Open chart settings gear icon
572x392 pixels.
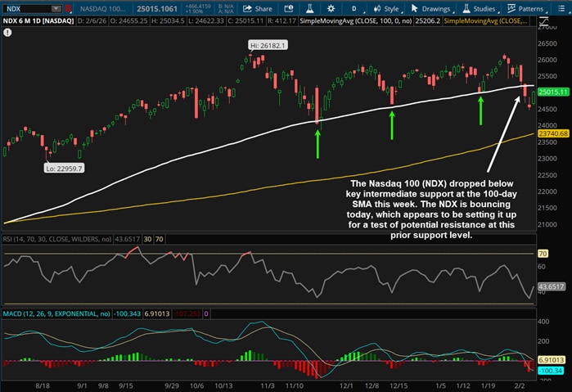[x=331, y=9]
